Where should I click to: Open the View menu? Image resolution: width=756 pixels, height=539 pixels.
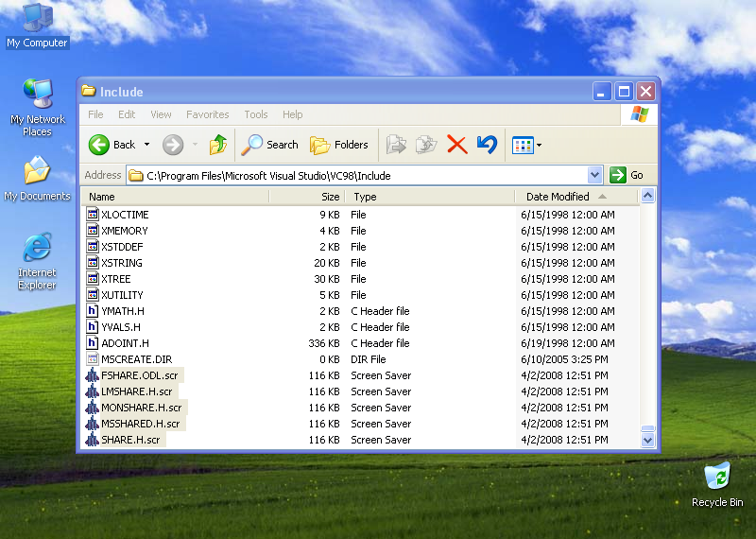161,114
